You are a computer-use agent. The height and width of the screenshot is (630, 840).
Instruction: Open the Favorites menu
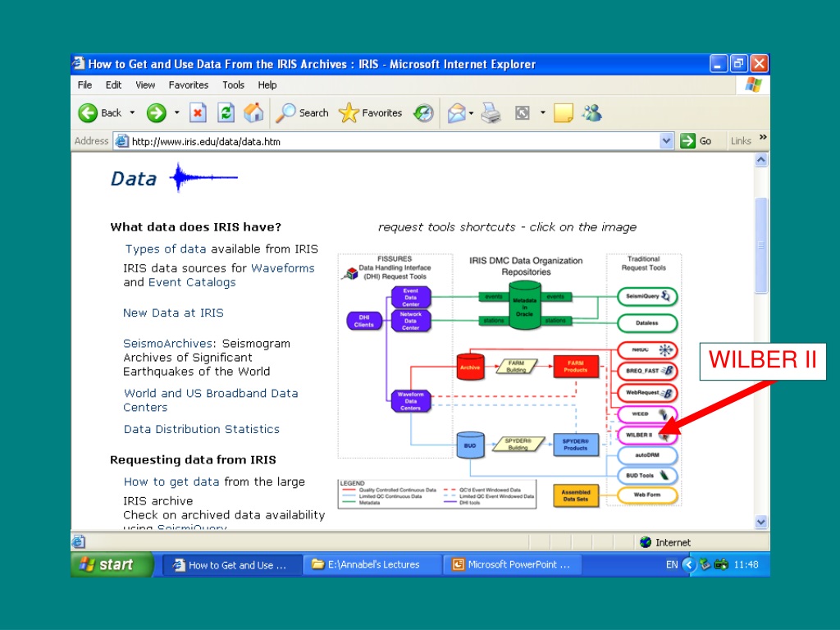point(188,84)
